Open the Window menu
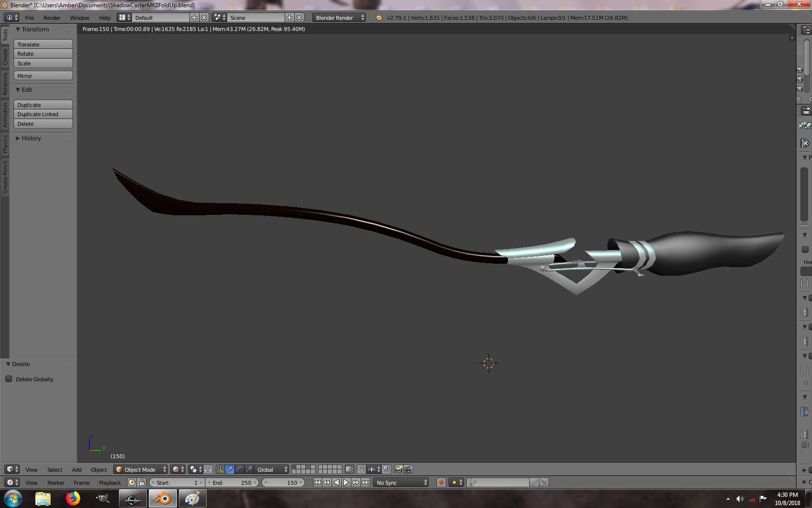 click(79, 18)
